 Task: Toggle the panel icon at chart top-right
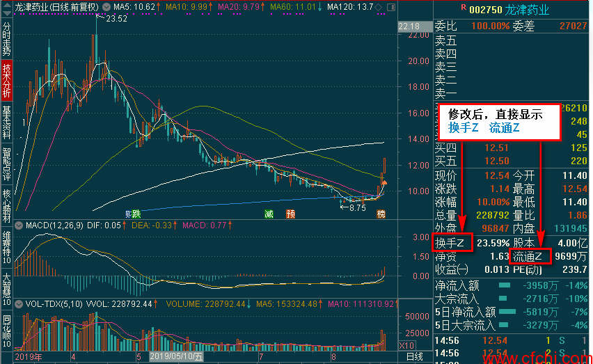tap(391, 7)
